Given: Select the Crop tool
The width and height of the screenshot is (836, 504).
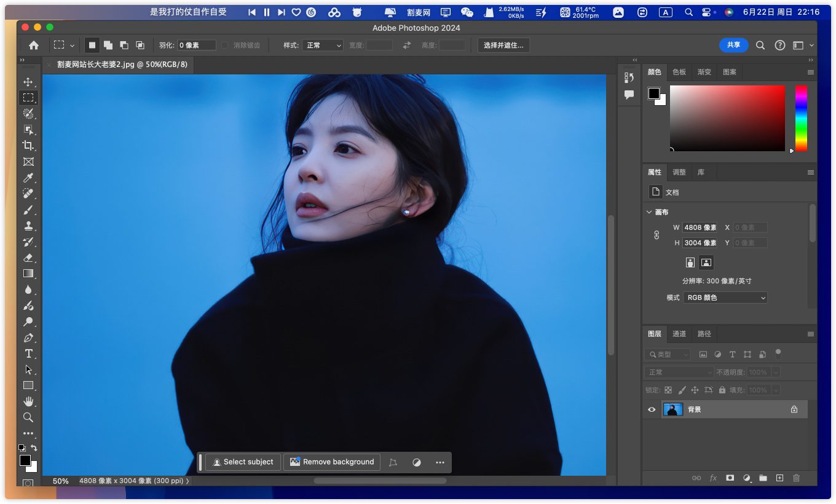Looking at the screenshot, I should pyautogui.click(x=28, y=146).
